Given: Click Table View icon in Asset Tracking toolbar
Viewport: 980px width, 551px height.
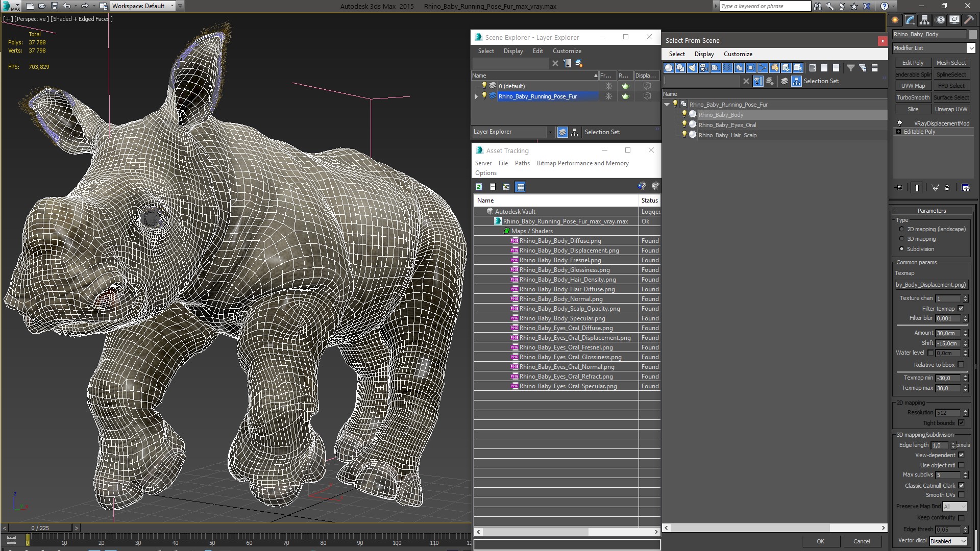Looking at the screenshot, I should point(520,187).
